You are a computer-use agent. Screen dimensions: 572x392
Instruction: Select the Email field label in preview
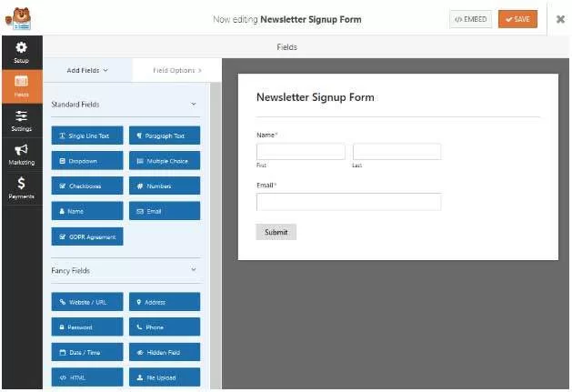coord(265,185)
